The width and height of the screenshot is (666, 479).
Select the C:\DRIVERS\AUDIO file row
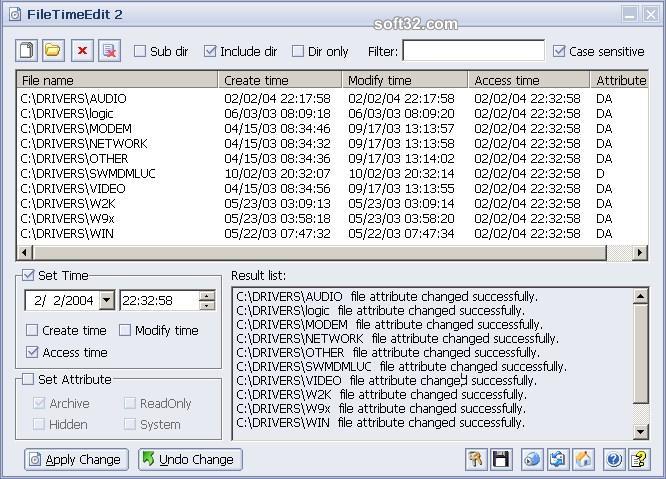pyautogui.click(x=332, y=99)
